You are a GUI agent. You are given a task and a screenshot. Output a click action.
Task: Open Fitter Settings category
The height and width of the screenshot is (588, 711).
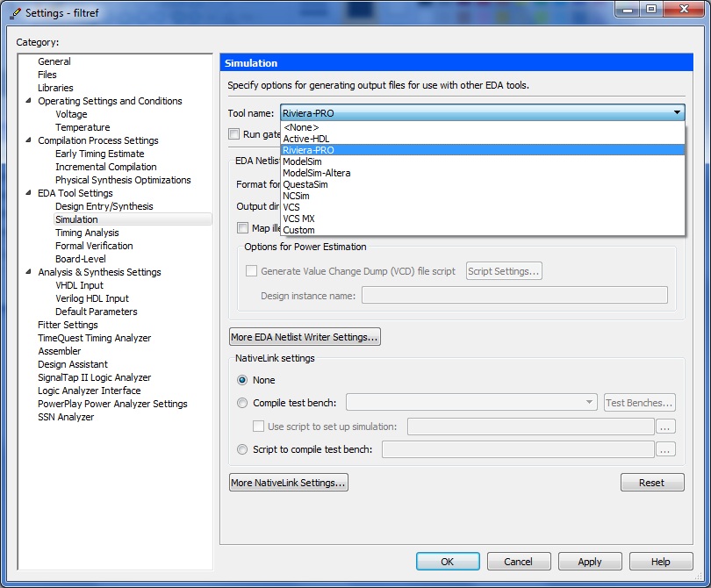point(68,324)
